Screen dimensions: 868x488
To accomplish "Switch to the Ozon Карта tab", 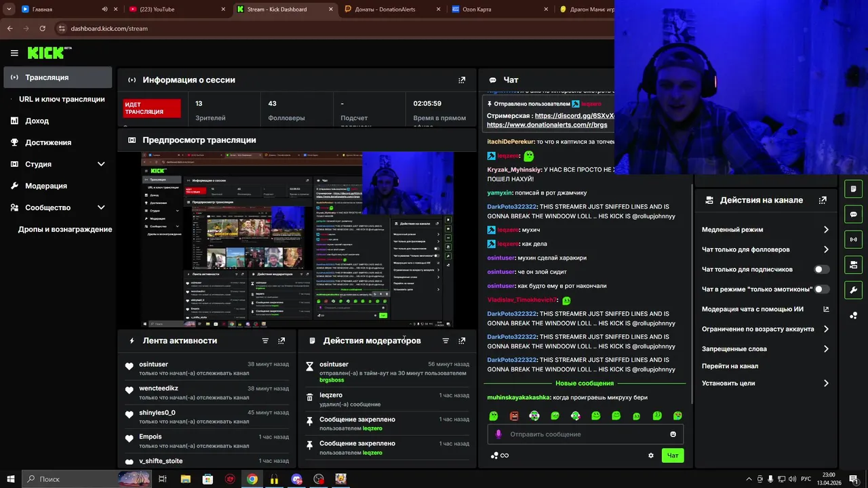I will pyautogui.click(x=500, y=9).
